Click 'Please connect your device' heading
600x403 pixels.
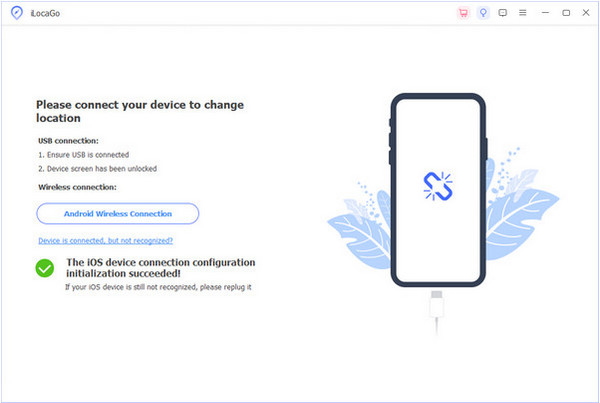[x=140, y=111]
